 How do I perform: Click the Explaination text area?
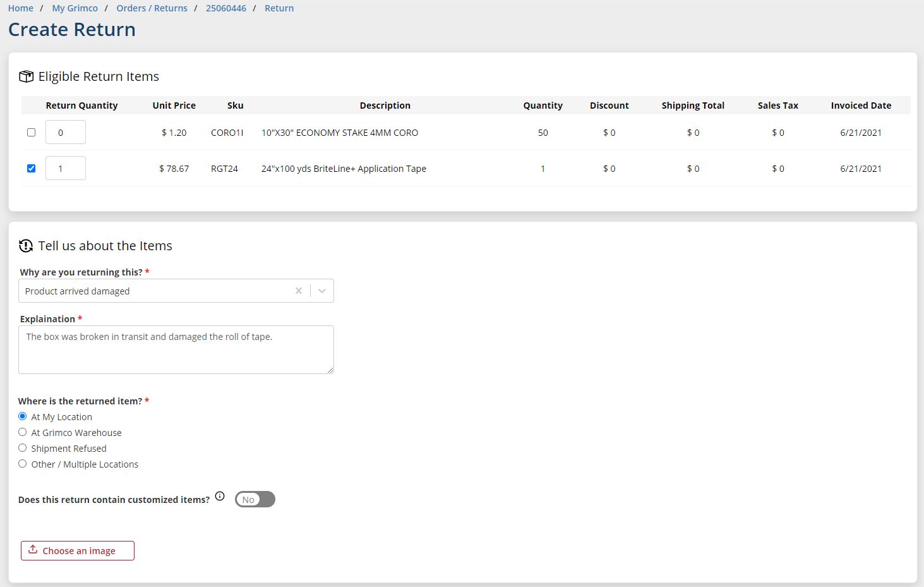click(176, 350)
